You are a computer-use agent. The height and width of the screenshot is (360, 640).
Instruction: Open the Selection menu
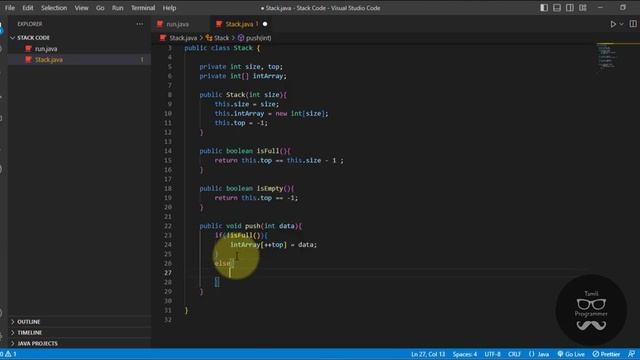pyautogui.click(x=54, y=8)
